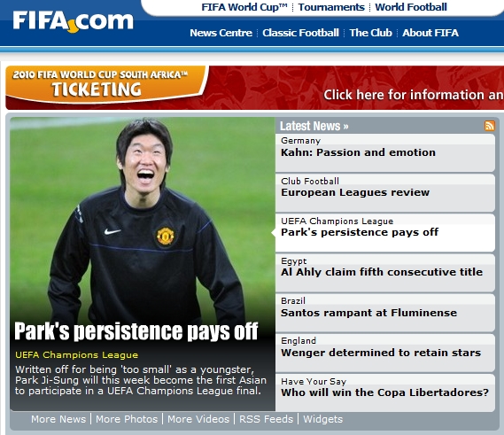Click More Videos link

point(198,419)
